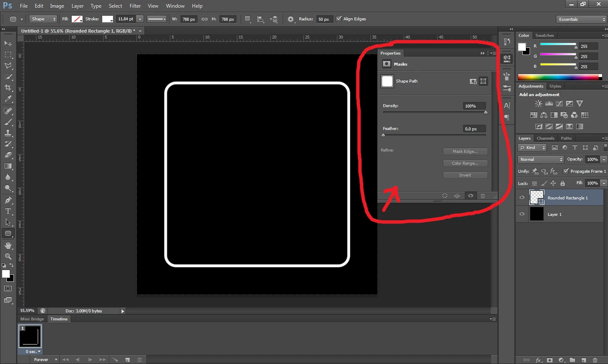Screen dimensions: 608x364
Task: Toggle lock all in Layers panel
Action: click(563, 183)
